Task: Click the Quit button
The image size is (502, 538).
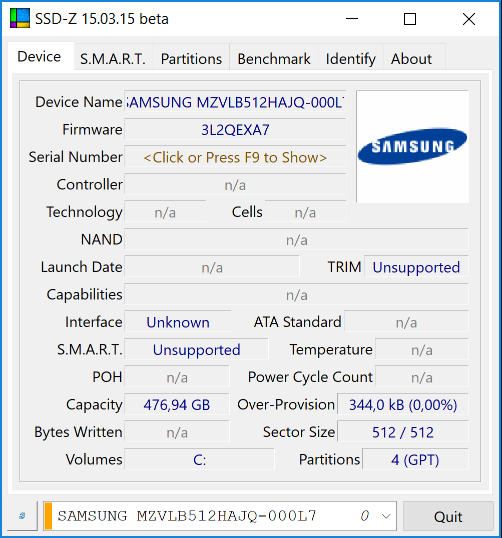Action: (448, 516)
